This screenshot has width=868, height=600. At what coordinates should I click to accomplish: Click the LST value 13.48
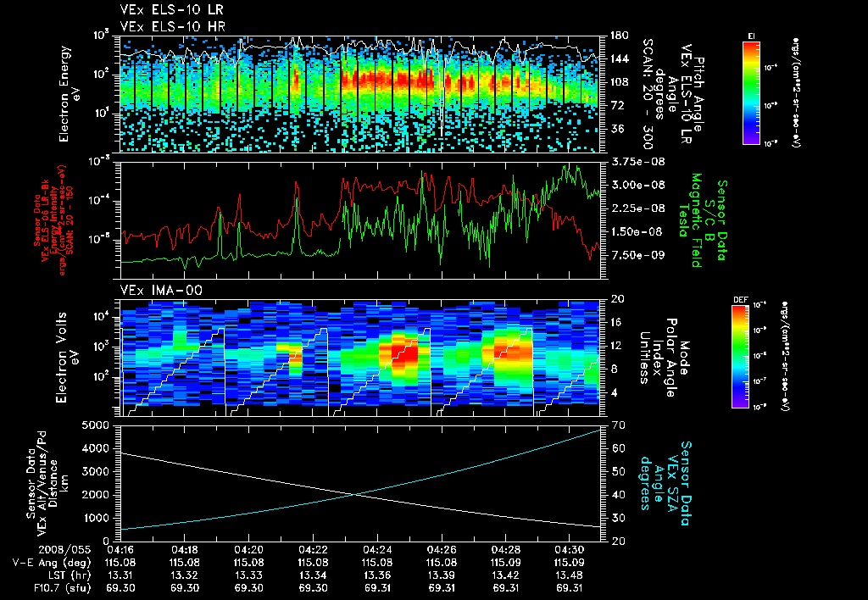point(570,575)
